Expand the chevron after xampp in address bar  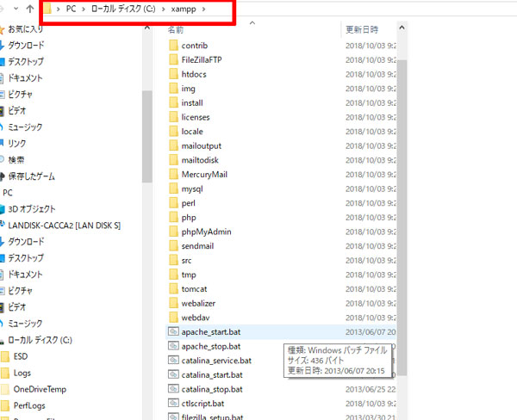pyautogui.click(x=203, y=9)
